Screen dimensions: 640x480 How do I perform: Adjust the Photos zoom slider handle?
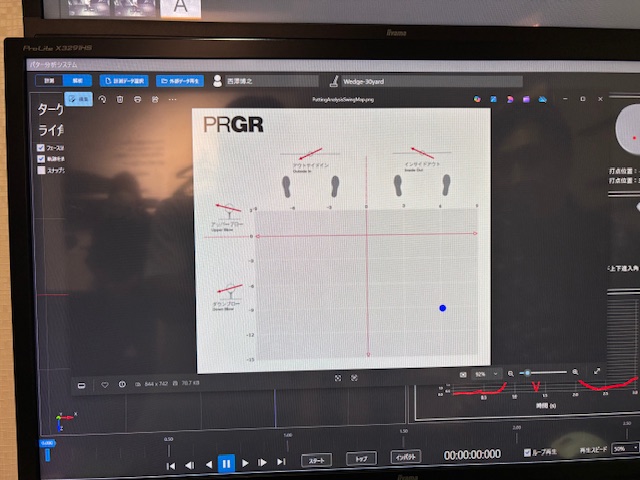pos(527,373)
